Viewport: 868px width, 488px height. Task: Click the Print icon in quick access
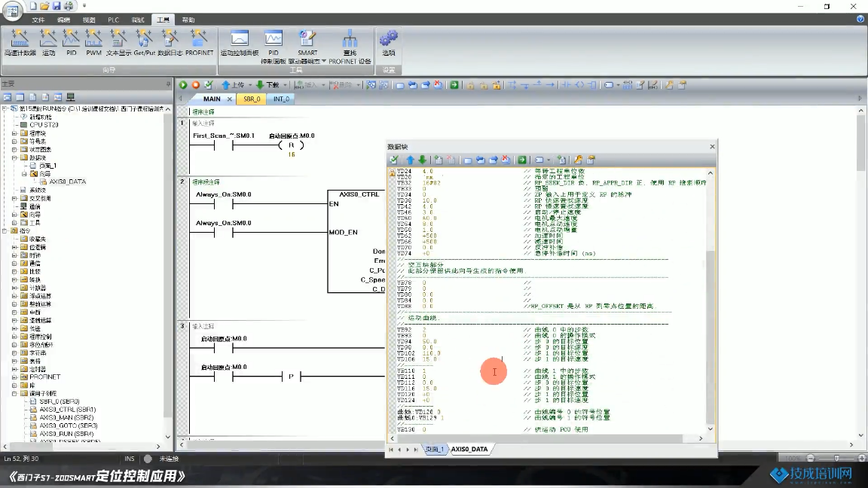tap(69, 6)
